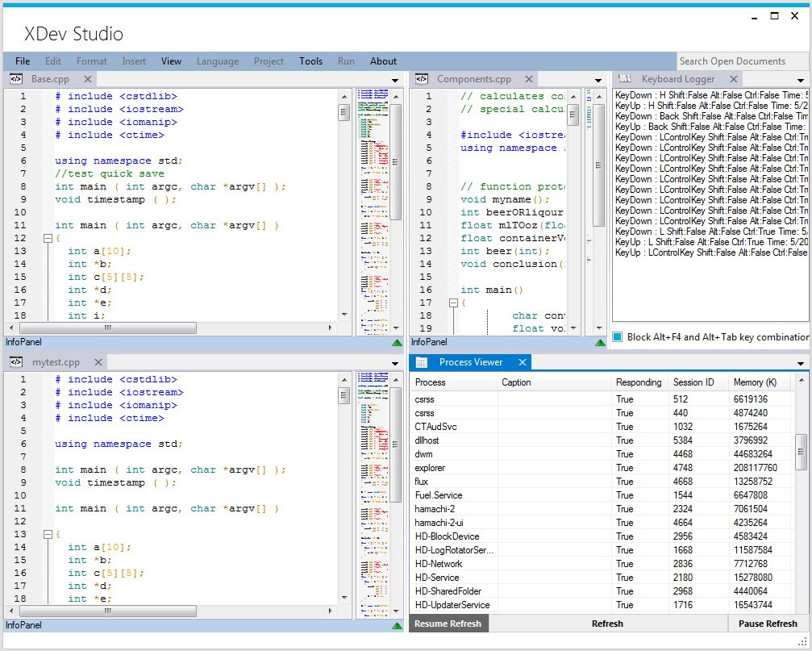This screenshot has height=651, width=812.
Task: Click the Search Open Documents field
Action: (x=742, y=61)
